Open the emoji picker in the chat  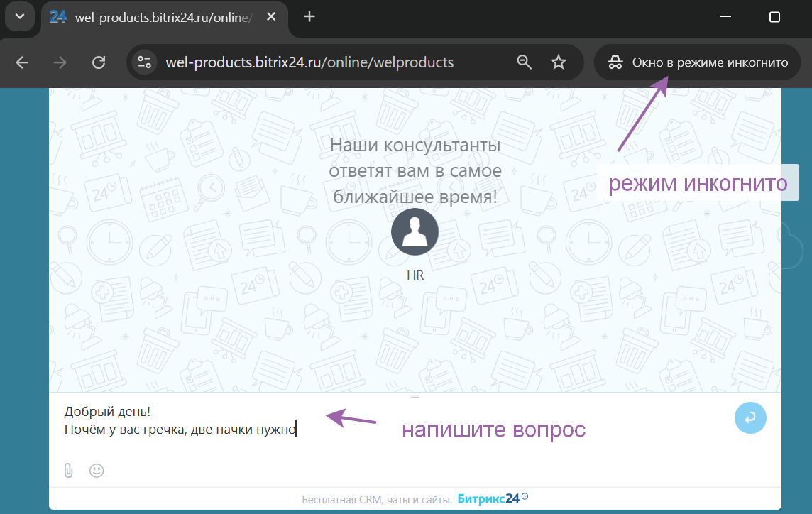(97, 470)
